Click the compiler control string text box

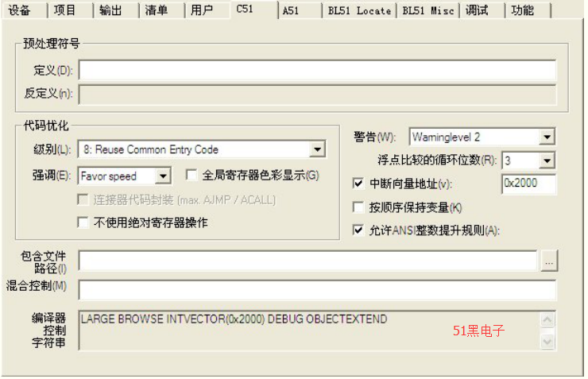point(310,331)
